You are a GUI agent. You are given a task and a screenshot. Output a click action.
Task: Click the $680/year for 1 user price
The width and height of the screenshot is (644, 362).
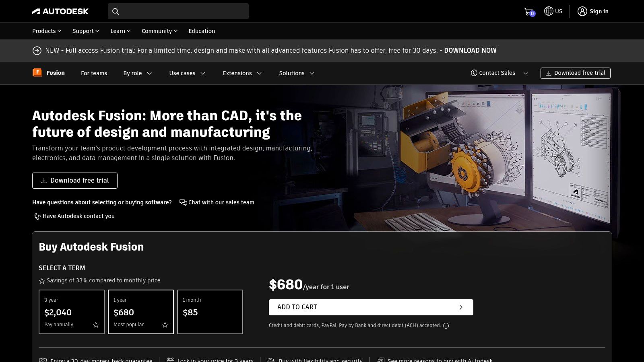tap(309, 285)
